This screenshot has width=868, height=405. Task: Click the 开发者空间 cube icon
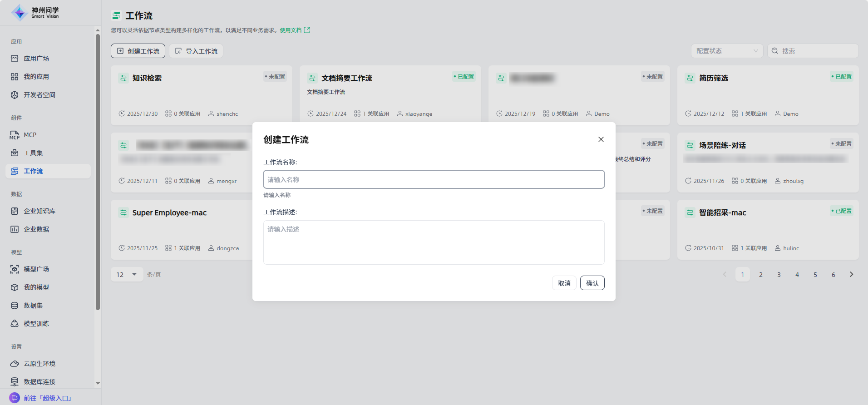15,95
